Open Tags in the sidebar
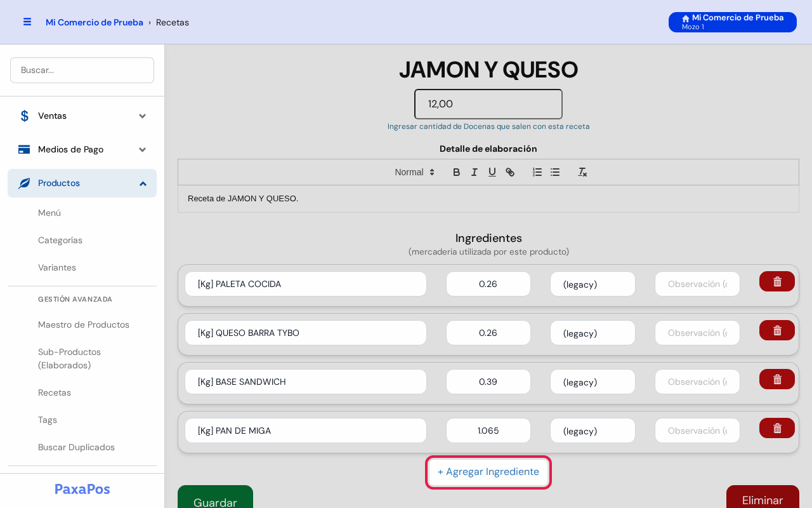The height and width of the screenshot is (508, 812). pyautogui.click(x=48, y=420)
